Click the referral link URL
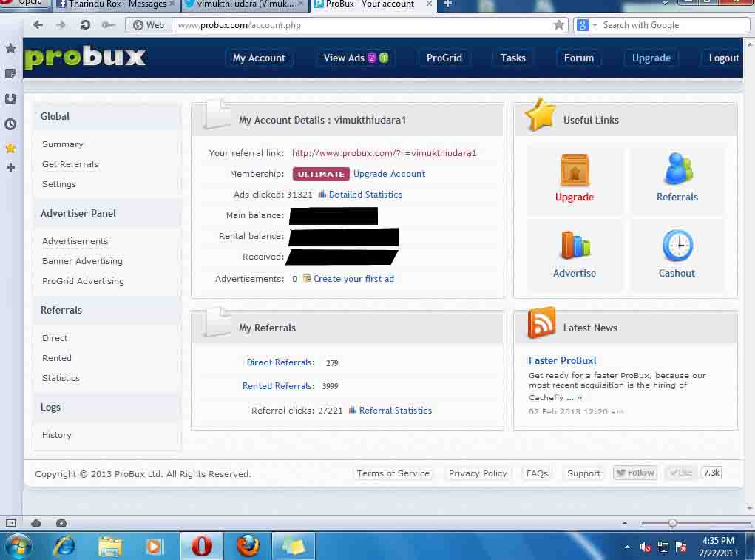The width and height of the screenshot is (755, 560). (x=384, y=153)
